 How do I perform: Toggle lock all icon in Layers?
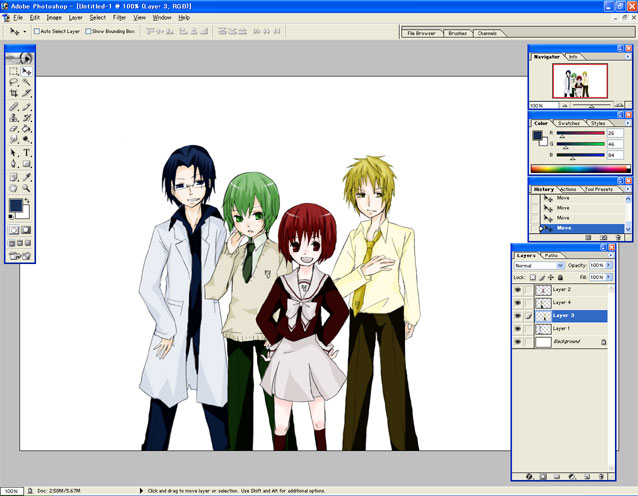pyautogui.click(x=560, y=277)
